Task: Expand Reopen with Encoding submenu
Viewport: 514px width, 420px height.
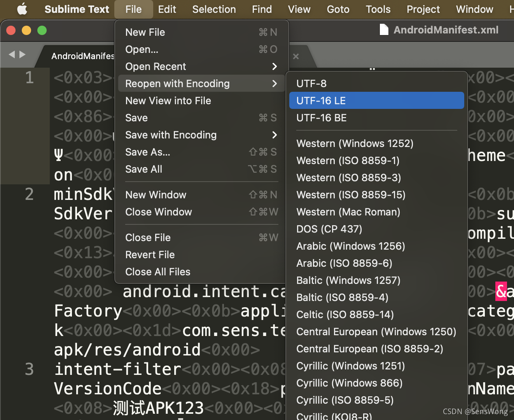Action: (x=202, y=84)
